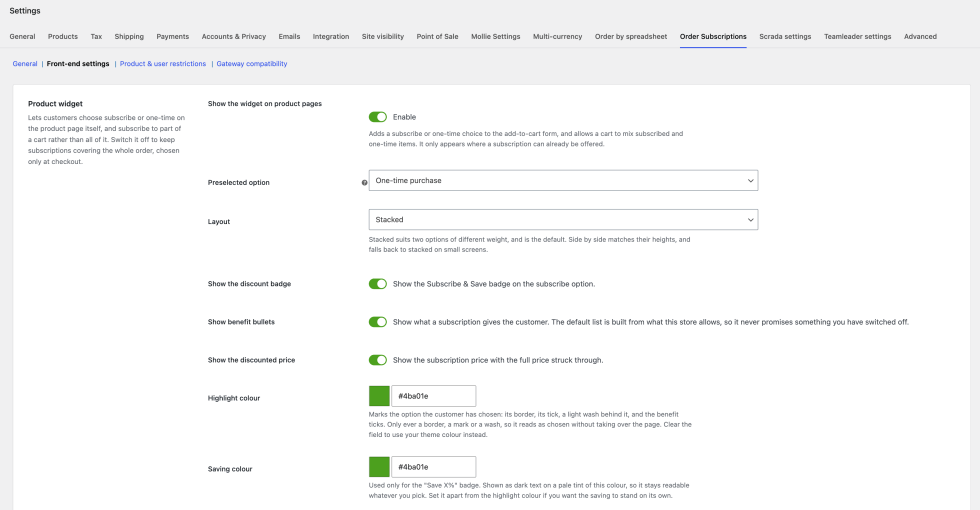Click the Saving colour hex input field
The width and height of the screenshot is (980, 510).
[x=434, y=467]
